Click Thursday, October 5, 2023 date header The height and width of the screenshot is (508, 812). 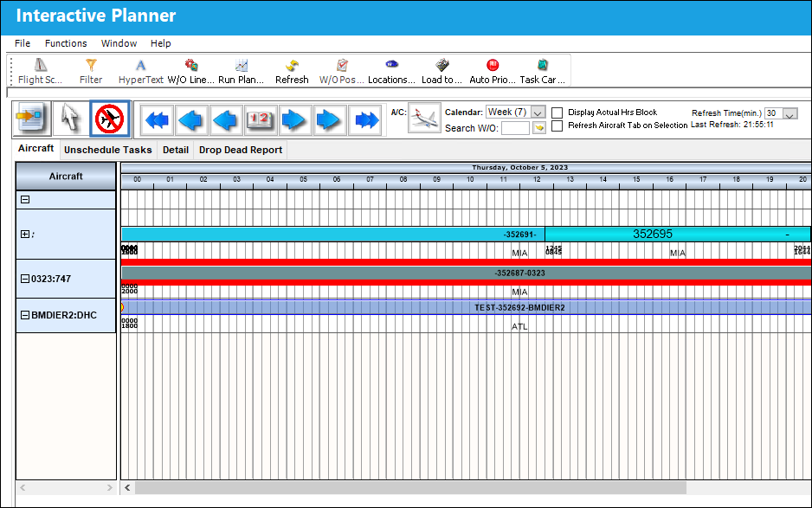click(x=520, y=168)
